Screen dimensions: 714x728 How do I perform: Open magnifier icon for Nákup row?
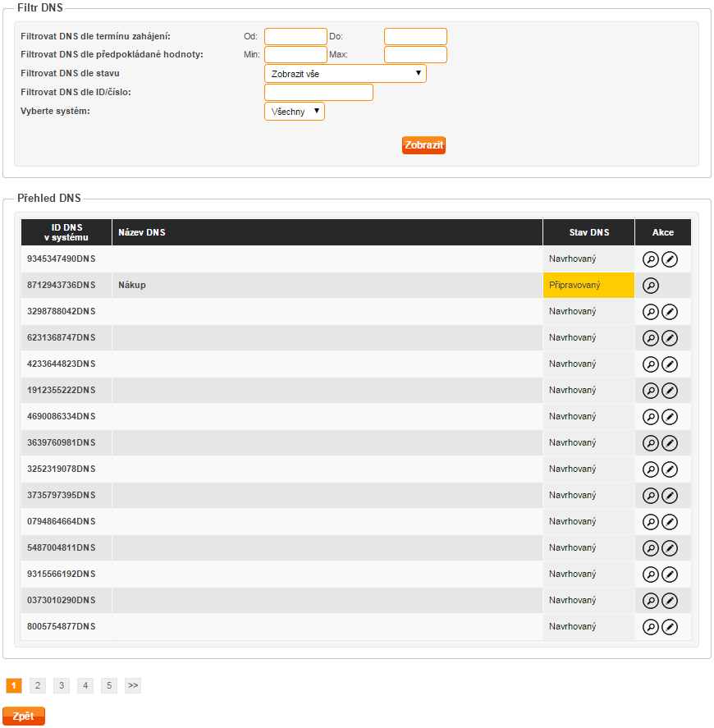point(651,286)
